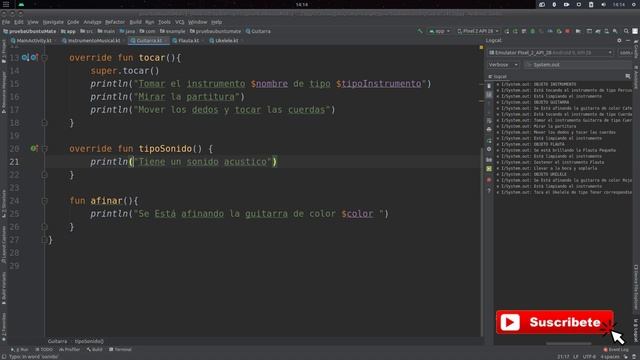Click override gutter icon on line 13
Screen dimensions: 640x360
(x=34, y=58)
